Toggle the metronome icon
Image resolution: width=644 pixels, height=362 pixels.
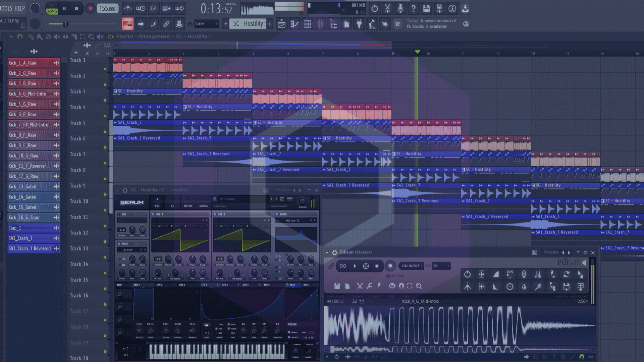(x=127, y=8)
